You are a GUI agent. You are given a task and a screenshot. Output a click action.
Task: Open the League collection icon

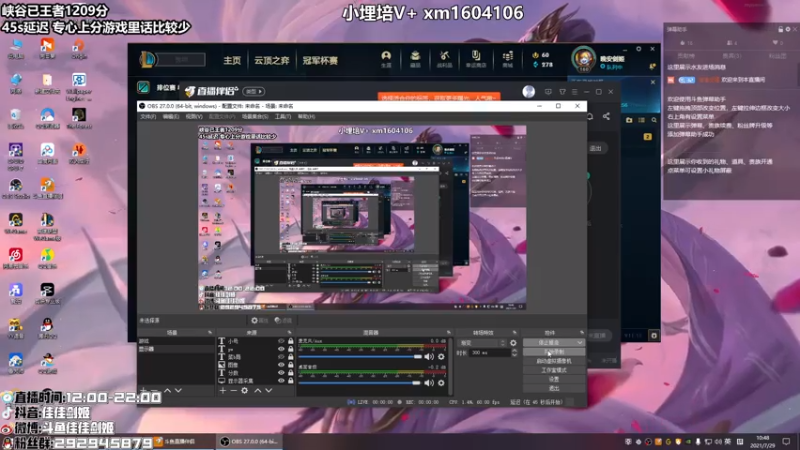click(x=415, y=58)
